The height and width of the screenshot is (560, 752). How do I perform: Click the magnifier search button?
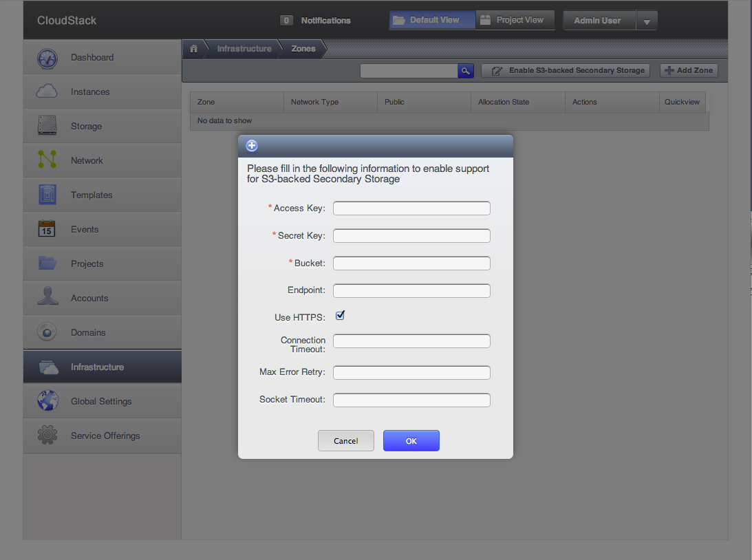465,71
